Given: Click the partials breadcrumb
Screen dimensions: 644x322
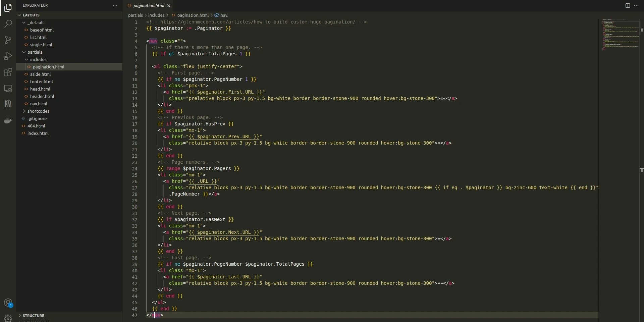Looking at the screenshot, I should coord(135,15).
